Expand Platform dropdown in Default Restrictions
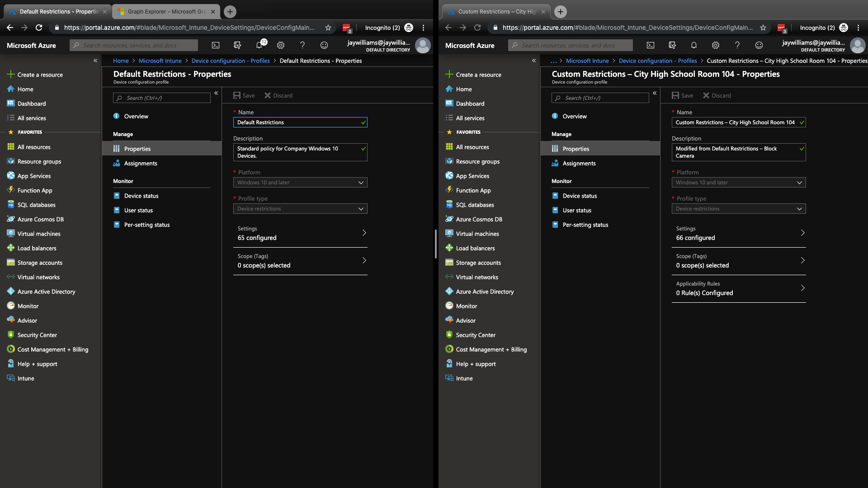 click(300, 183)
